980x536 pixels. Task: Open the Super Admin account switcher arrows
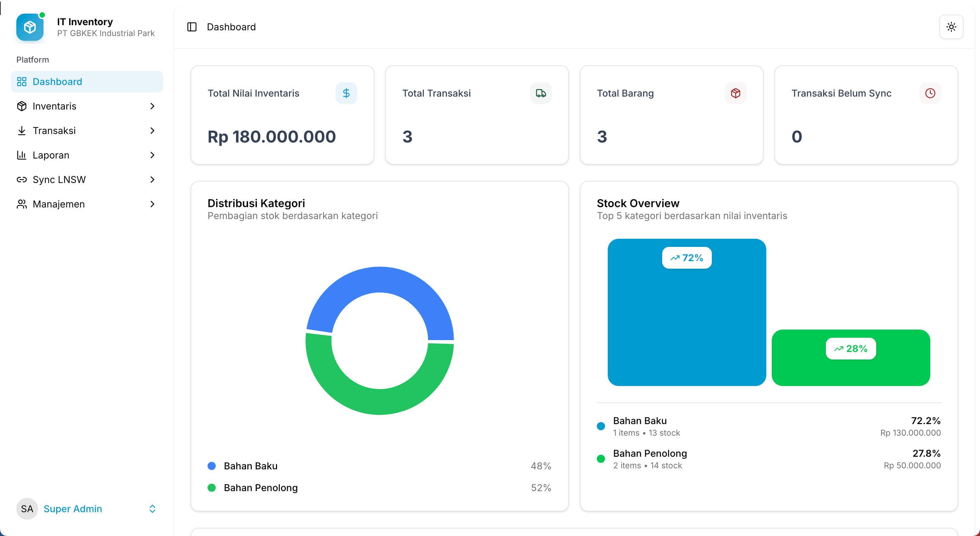[152, 509]
